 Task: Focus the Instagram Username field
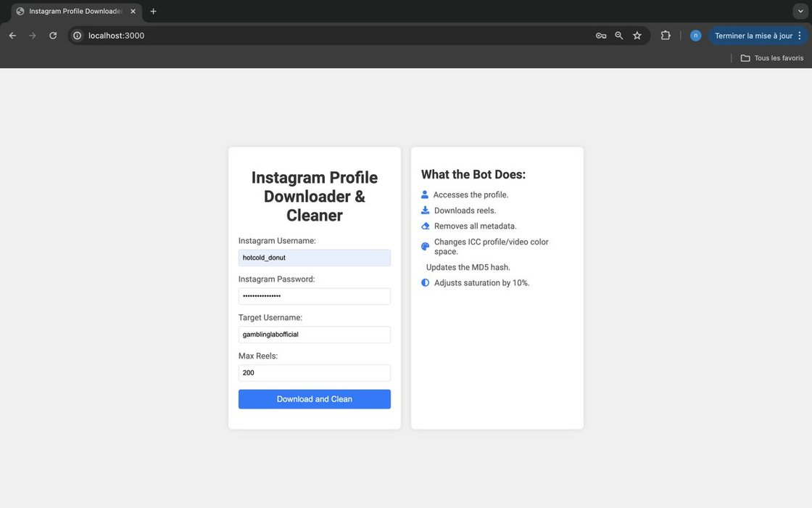click(315, 258)
